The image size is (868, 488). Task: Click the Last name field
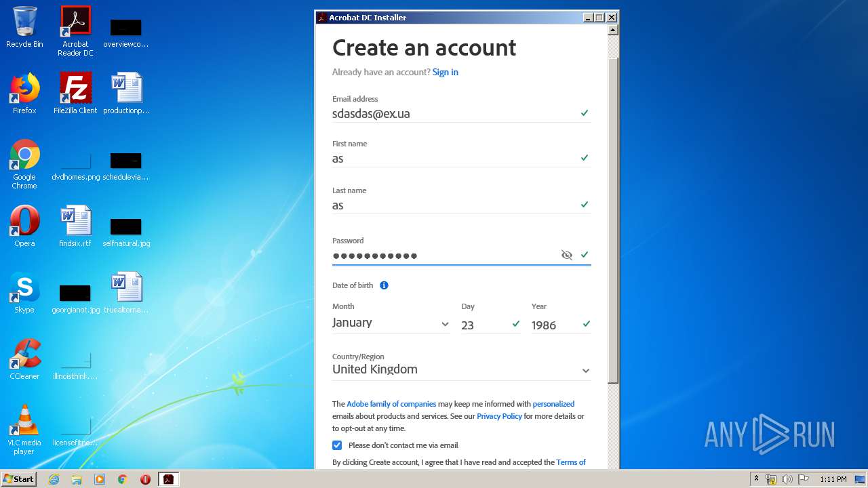pyautogui.click(x=461, y=205)
